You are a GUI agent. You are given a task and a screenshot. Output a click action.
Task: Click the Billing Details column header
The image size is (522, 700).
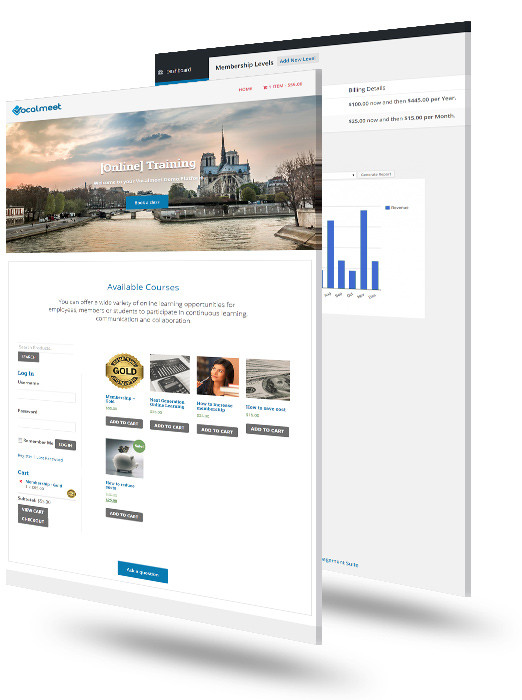(367, 89)
